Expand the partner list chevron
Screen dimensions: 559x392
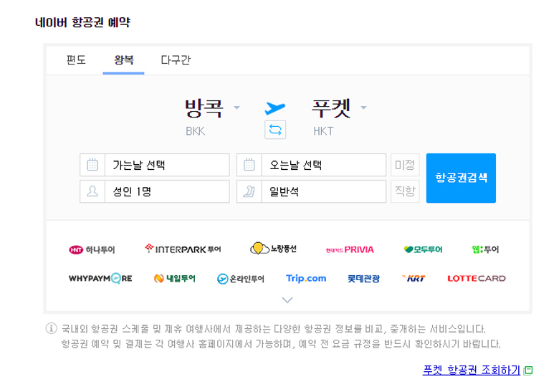coord(287,300)
